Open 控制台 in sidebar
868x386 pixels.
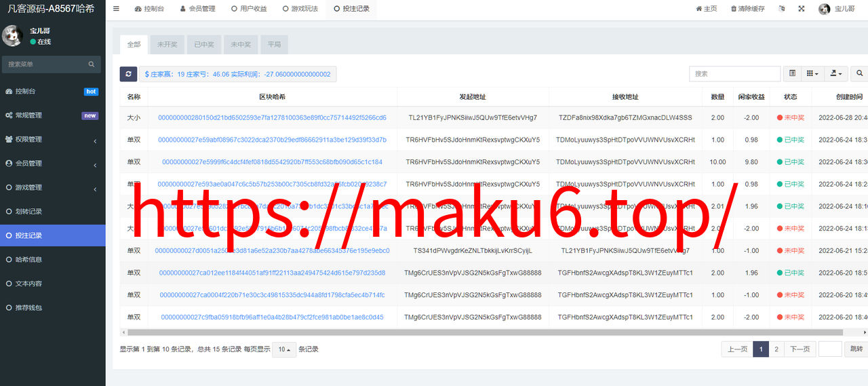point(52,91)
